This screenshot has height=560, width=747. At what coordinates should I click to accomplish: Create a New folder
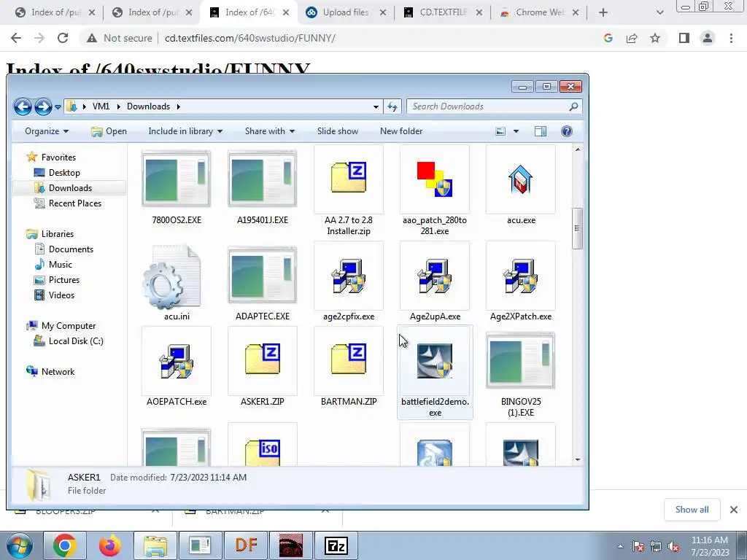(401, 131)
